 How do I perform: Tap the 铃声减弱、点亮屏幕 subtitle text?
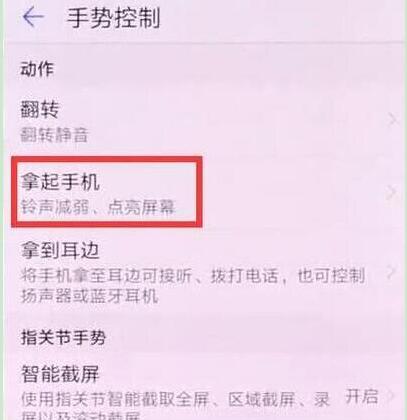98,207
